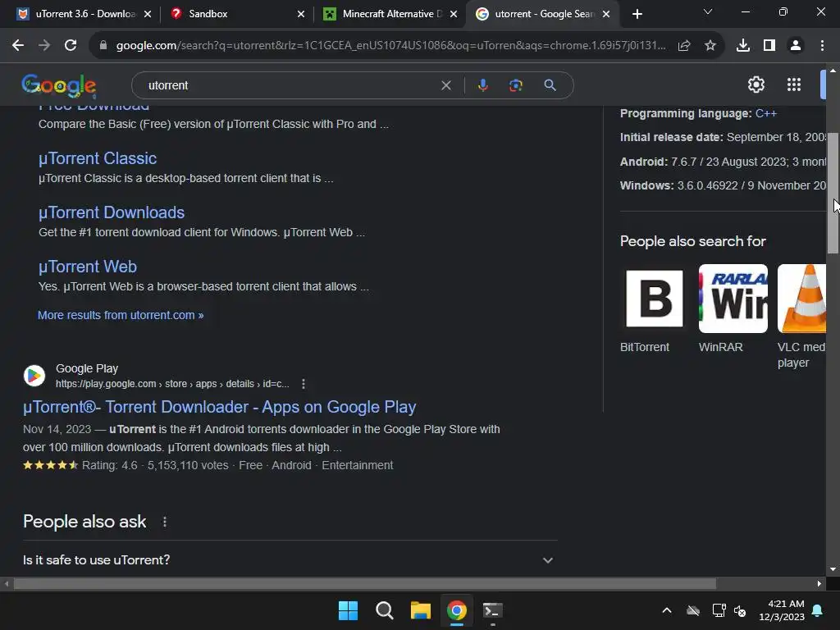The image size is (840, 630).
Task: Open the Chrome profile icon
Action: [796, 46]
